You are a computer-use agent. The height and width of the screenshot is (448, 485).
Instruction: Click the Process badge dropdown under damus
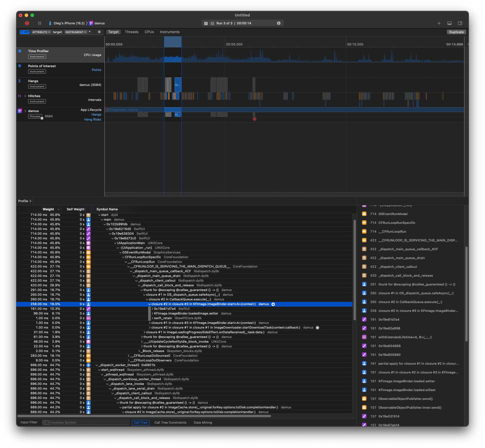tap(36, 116)
